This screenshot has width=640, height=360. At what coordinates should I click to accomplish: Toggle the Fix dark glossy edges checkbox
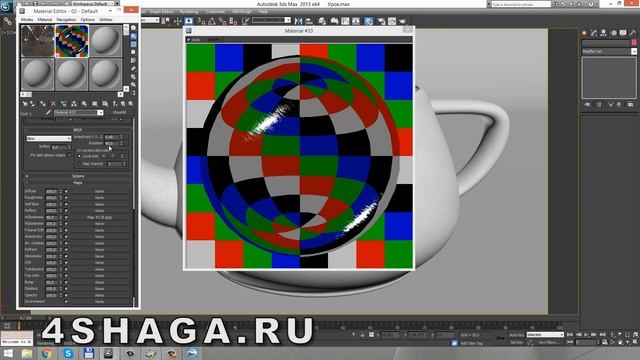coord(69,155)
